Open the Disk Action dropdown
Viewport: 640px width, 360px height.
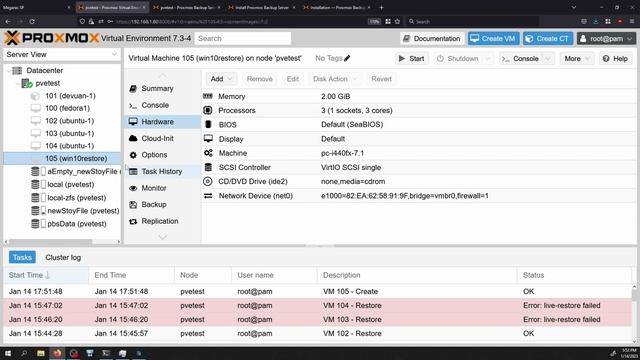335,79
